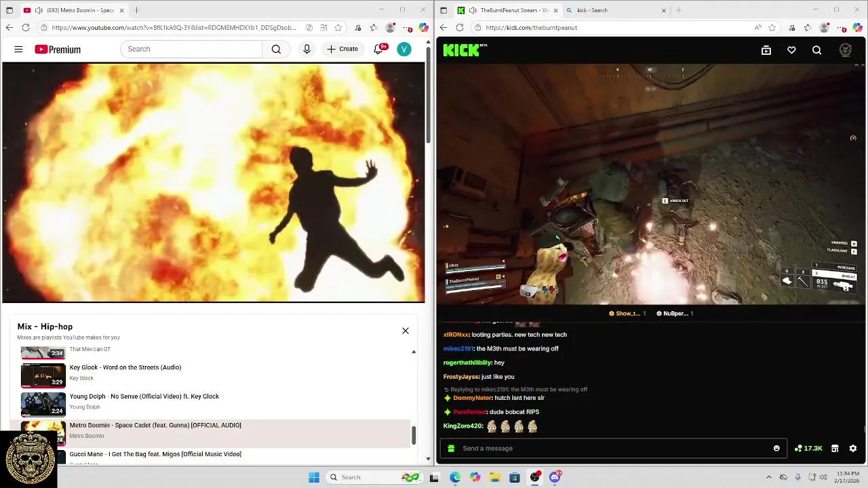
Task: Focus the YouTube Search input field
Action: pos(191,49)
